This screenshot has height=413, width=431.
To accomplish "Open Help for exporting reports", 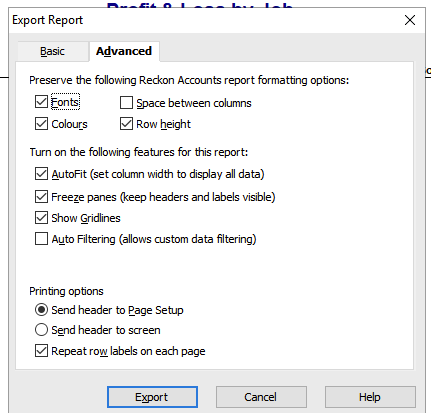I will click(370, 397).
